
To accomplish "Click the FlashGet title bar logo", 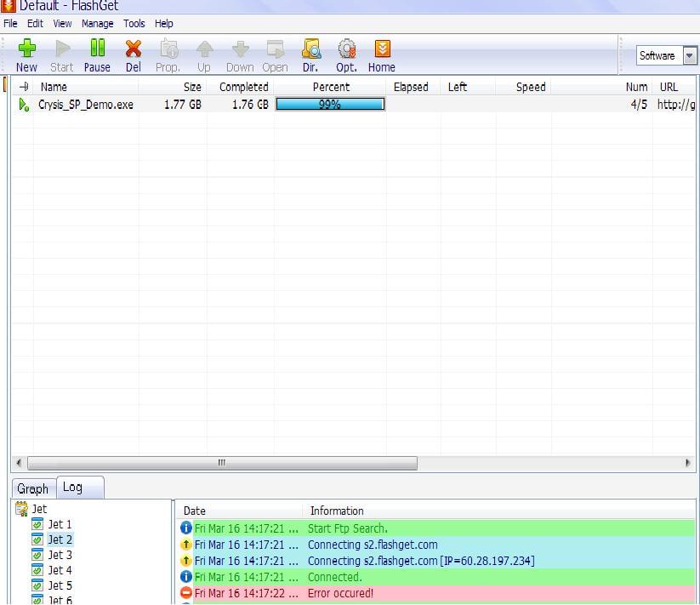I will [9, 5].
